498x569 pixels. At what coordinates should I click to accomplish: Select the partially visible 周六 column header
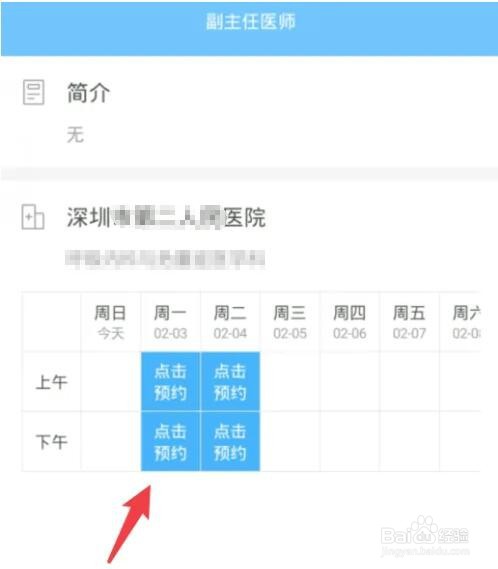click(x=460, y=322)
